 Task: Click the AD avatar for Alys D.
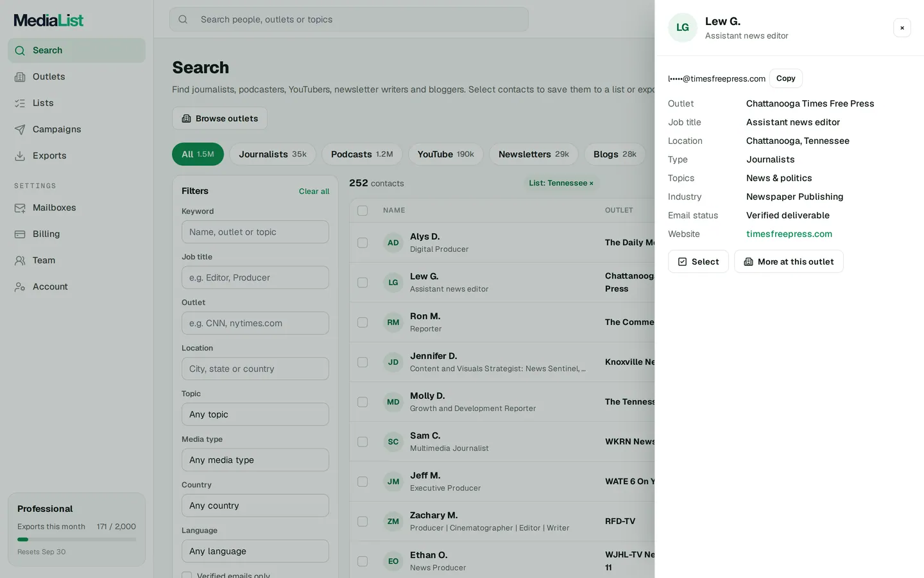393,243
